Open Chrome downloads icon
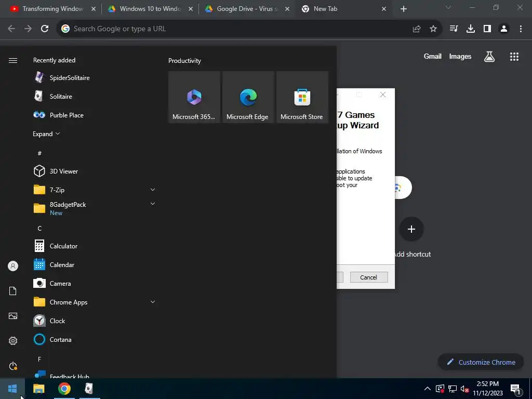 click(471, 29)
